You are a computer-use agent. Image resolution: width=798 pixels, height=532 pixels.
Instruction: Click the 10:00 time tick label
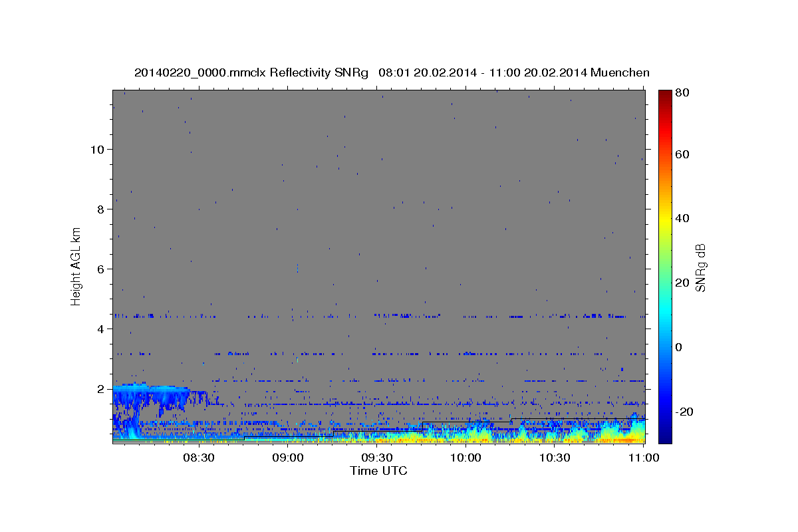(x=465, y=458)
